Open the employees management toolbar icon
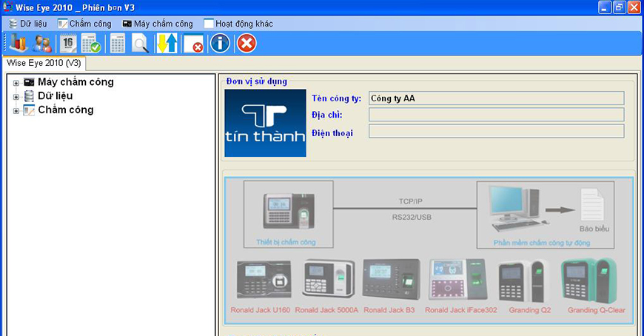644x336 pixels. click(x=42, y=43)
